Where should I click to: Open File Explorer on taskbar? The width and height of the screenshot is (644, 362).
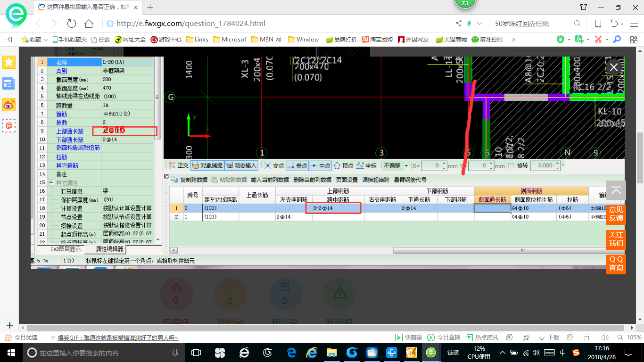[332, 353]
